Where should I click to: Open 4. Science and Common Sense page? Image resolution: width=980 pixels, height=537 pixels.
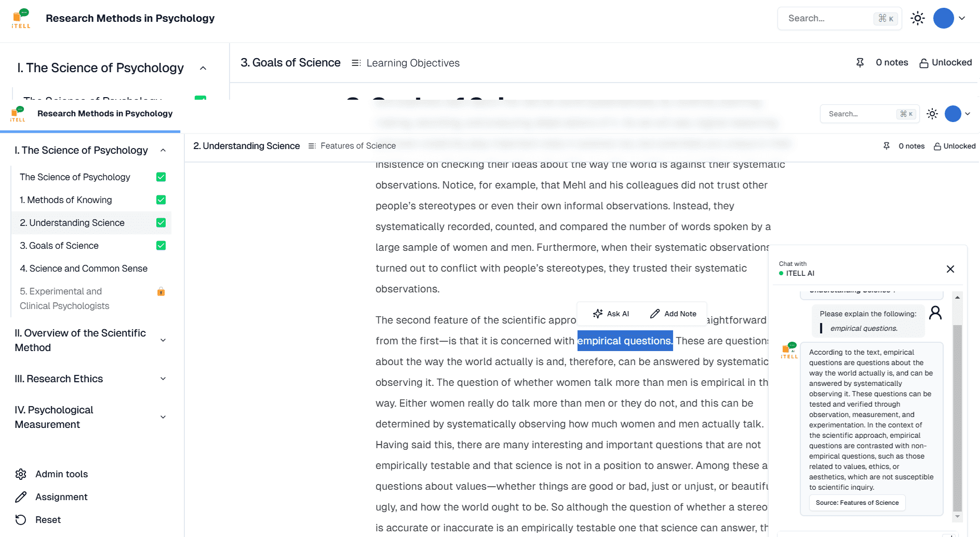pyautogui.click(x=84, y=268)
